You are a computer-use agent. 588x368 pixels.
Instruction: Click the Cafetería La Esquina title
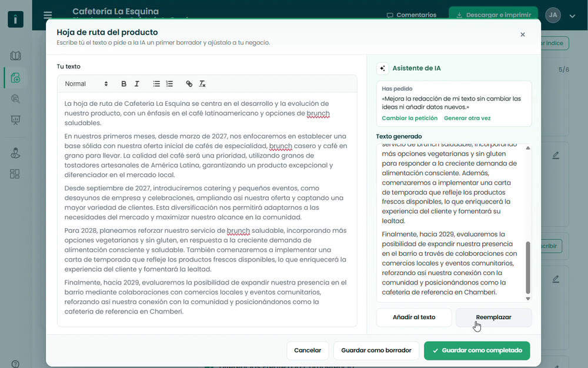[x=115, y=12]
